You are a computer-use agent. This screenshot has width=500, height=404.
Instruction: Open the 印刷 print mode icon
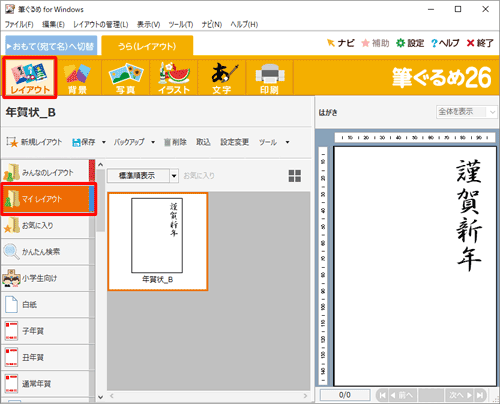pos(269,78)
